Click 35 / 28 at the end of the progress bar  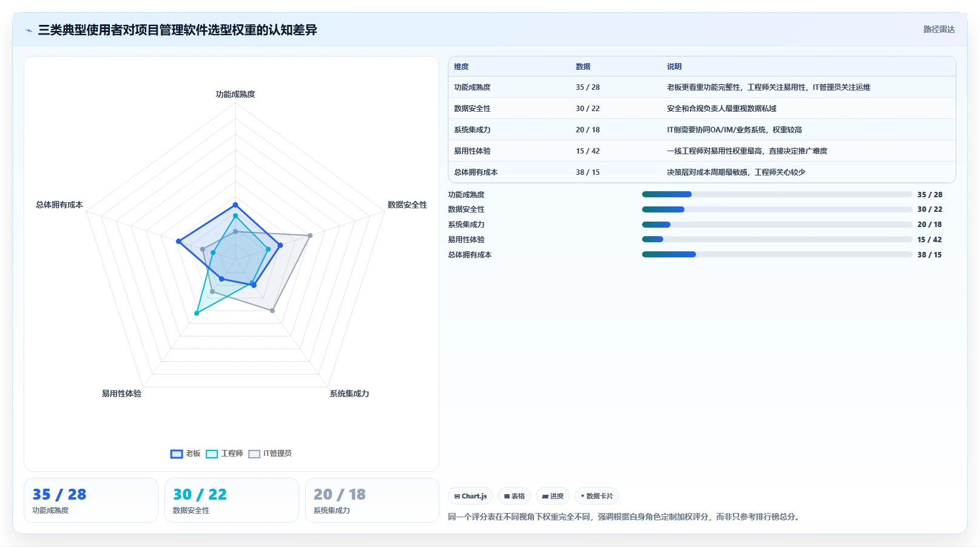(x=930, y=195)
